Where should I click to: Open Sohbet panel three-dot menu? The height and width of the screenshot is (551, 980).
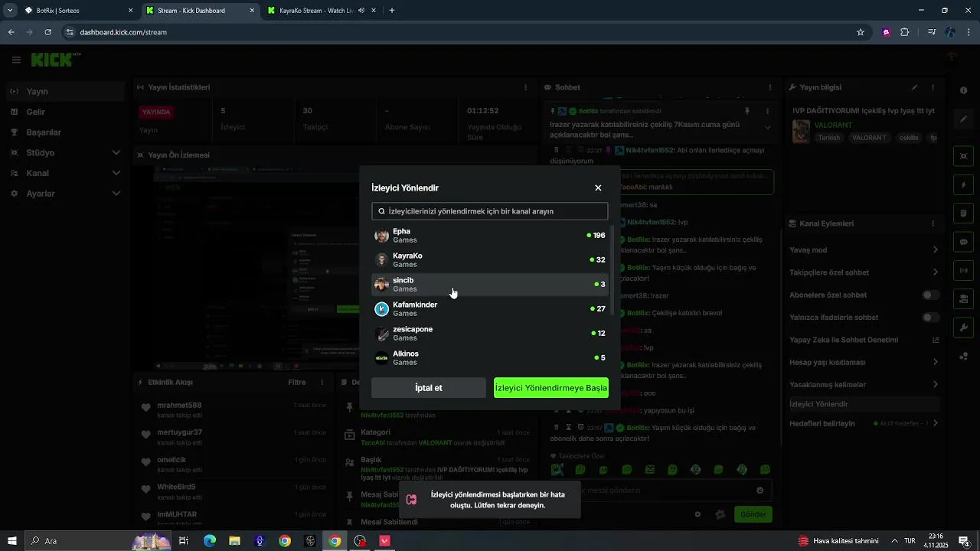pos(770,87)
